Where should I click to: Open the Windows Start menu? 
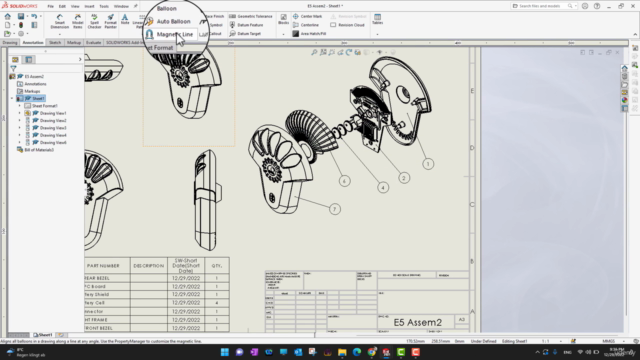[x=224, y=352]
